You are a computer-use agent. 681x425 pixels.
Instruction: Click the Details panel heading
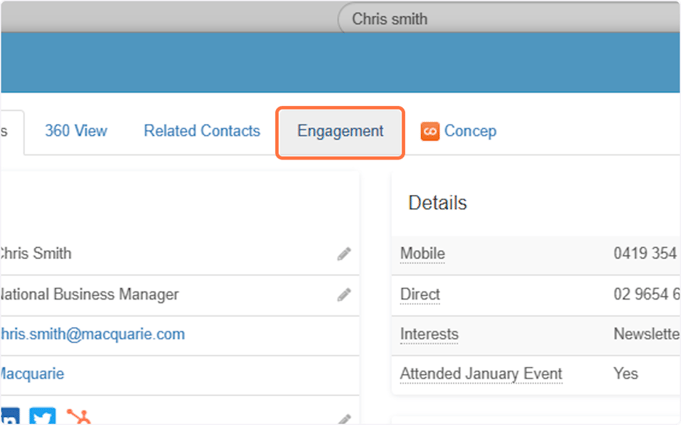[x=437, y=203]
